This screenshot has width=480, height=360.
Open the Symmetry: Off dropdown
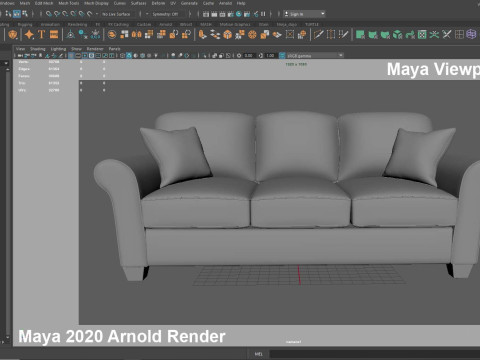click(166, 14)
